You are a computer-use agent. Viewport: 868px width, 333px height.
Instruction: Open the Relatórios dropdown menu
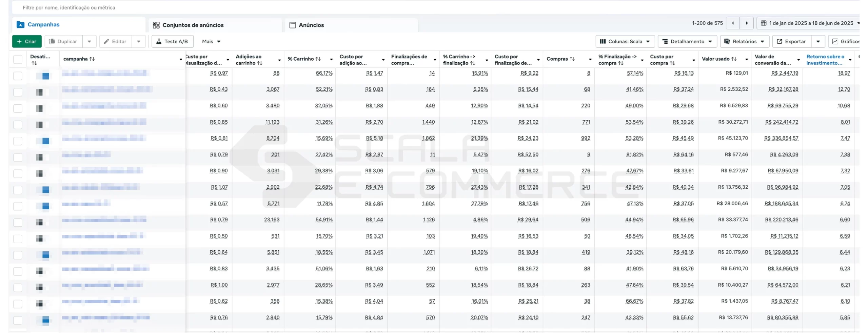744,41
